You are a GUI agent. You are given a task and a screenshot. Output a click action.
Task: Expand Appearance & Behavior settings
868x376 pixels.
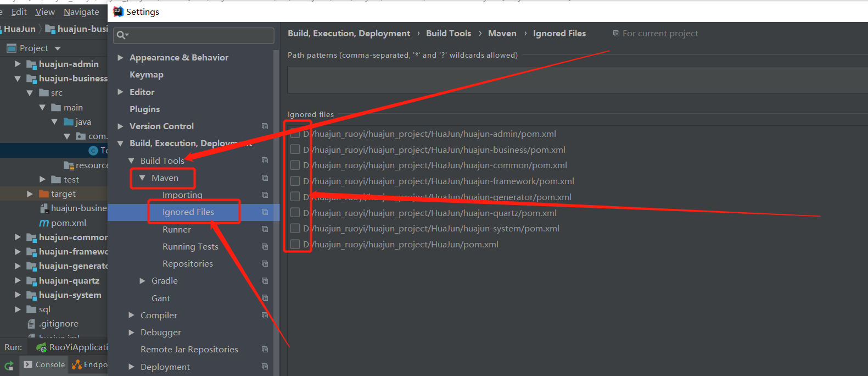pos(120,58)
